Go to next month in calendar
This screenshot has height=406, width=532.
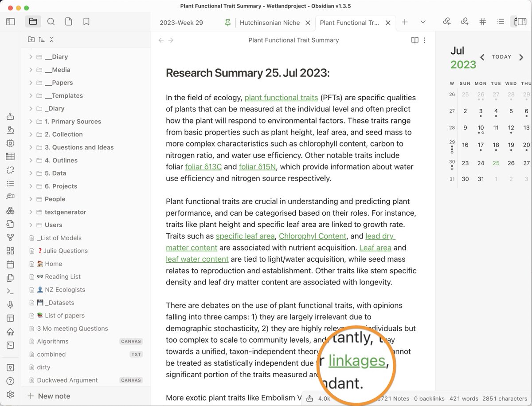[521, 57]
